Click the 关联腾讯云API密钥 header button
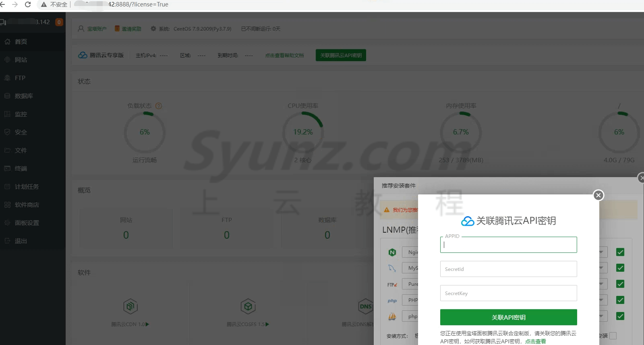This screenshot has height=345, width=644. click(x=341, y=55)
